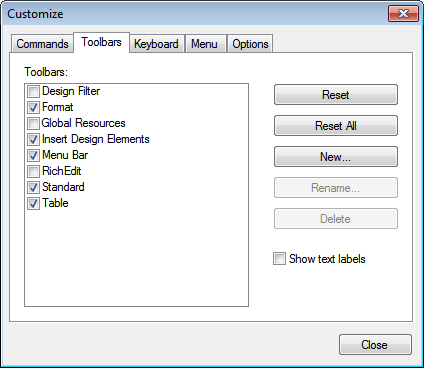Switch to the Commands tab

point(42,44)
